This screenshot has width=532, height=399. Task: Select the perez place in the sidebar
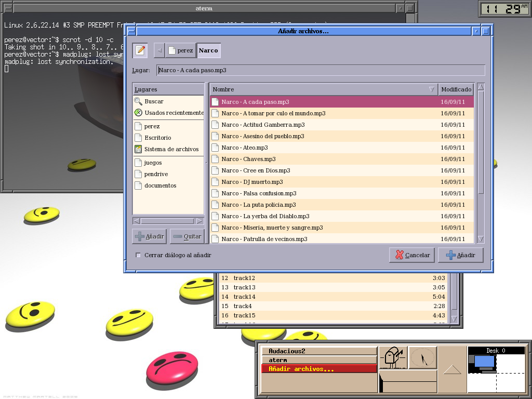168,126
